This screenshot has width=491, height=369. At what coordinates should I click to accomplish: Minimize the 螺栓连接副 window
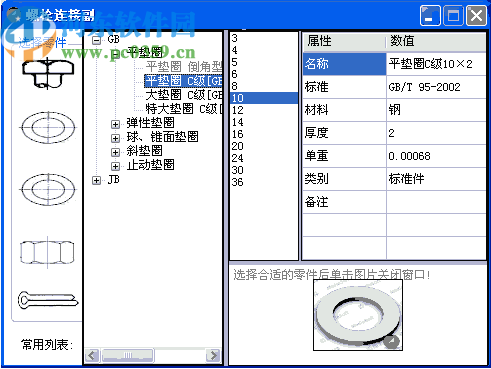pos(430,16)
